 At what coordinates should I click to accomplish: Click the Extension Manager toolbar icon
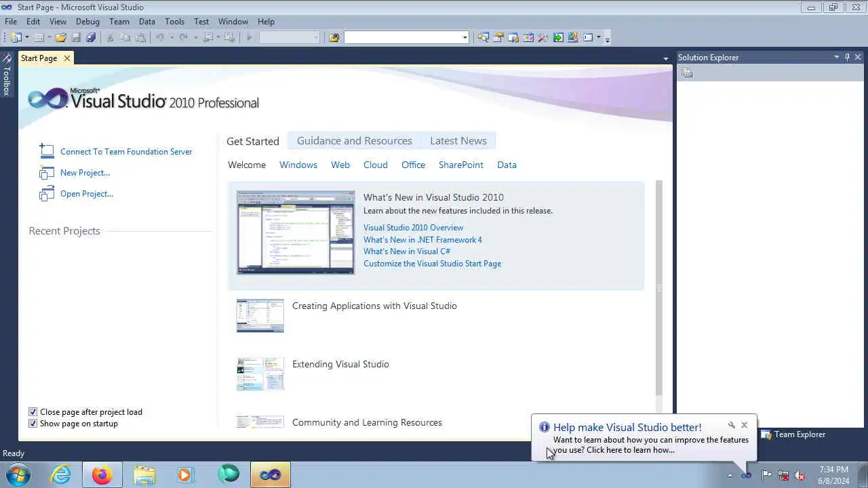click(573, 37)
